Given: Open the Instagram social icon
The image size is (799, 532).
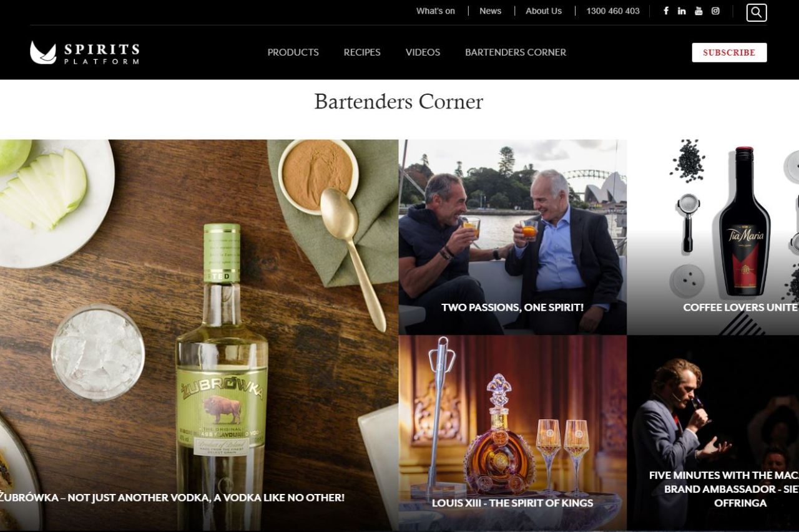Looking at the screenshot, I should click(715, 11).
